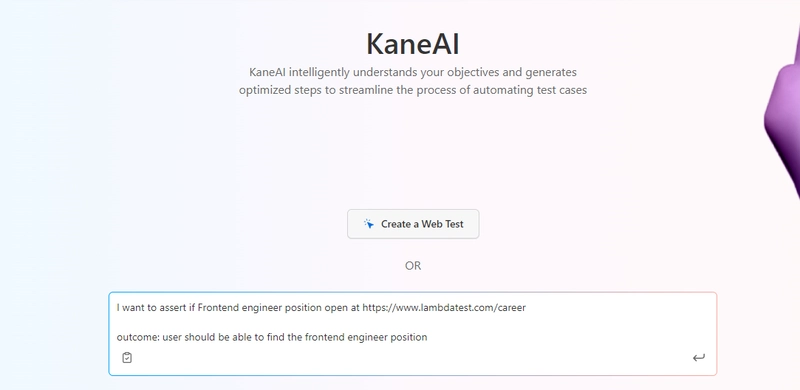Viewport: 800px width, 390px height.
Task: Click the OR separator label
Action: [x=413, y=266]
